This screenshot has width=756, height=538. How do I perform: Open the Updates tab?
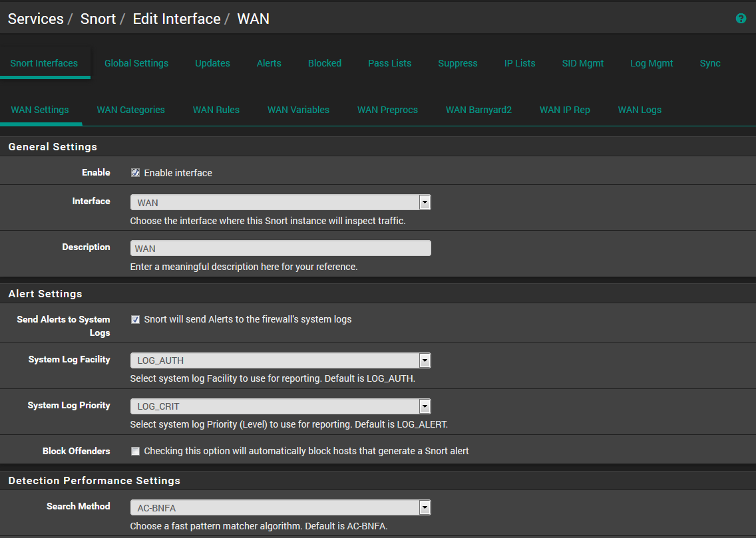[x=212, y=63]
